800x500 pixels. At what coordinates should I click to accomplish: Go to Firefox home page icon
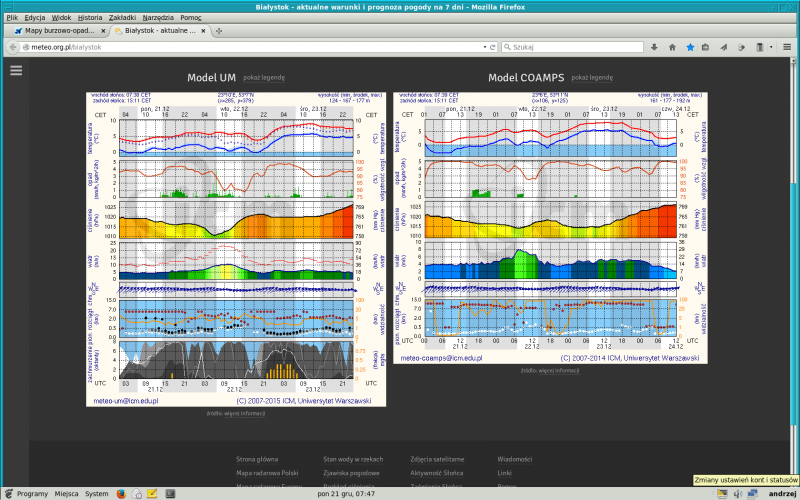point(671,47)
